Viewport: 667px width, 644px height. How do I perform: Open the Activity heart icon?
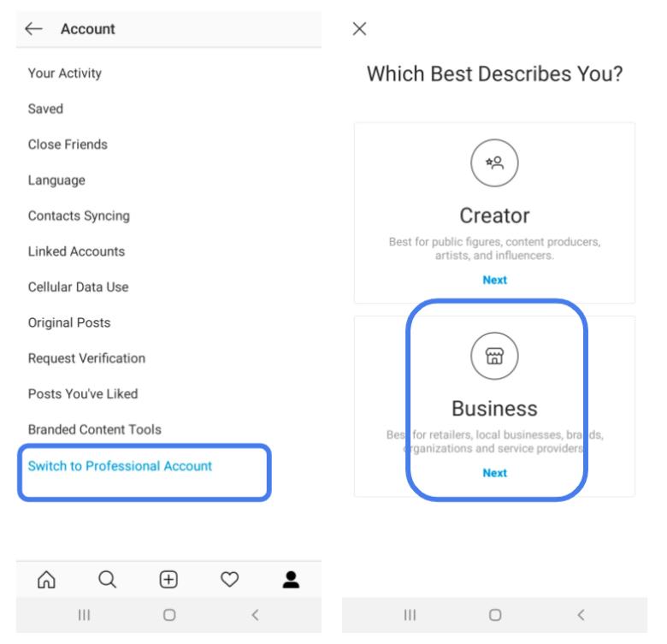point(230,579)
